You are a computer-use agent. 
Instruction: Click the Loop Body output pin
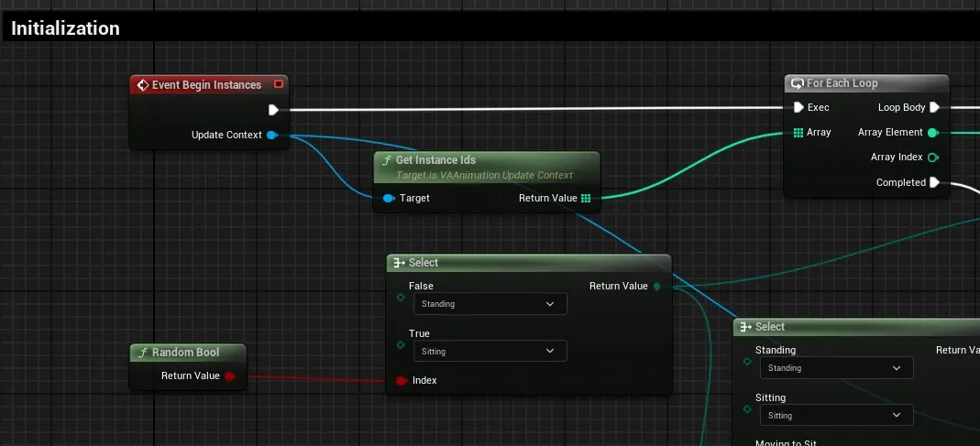tap(934, 107)
